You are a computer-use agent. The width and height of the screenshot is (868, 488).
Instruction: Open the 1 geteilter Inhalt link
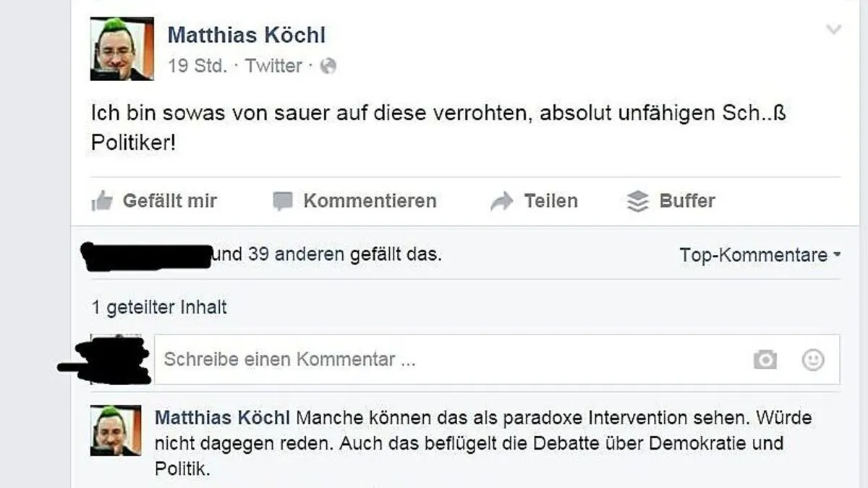point(159,307)
